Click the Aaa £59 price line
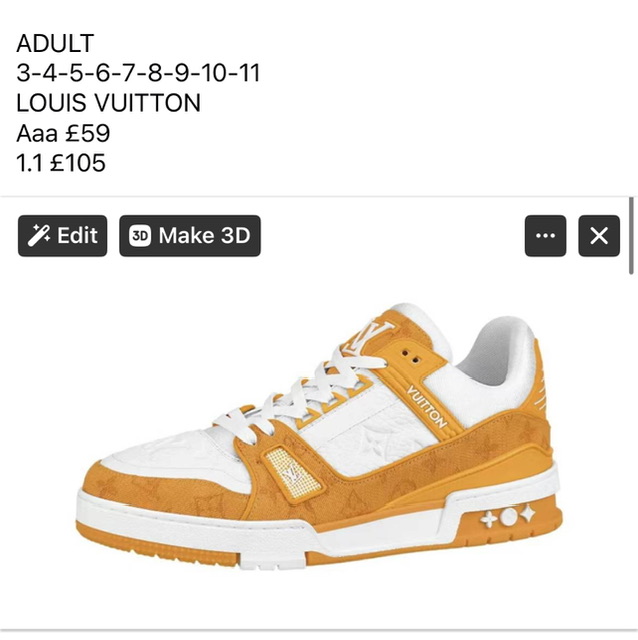This screenshot has width=638, height=640. pyautogui.click(x=63, y=133)
